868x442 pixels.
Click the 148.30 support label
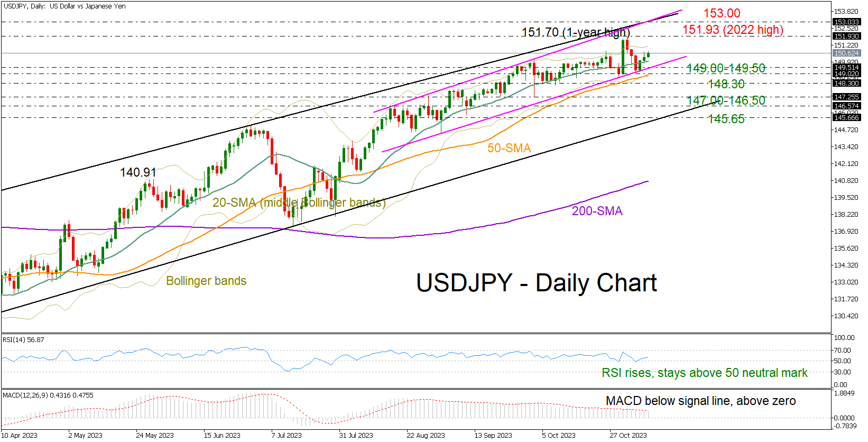point(726,84)
